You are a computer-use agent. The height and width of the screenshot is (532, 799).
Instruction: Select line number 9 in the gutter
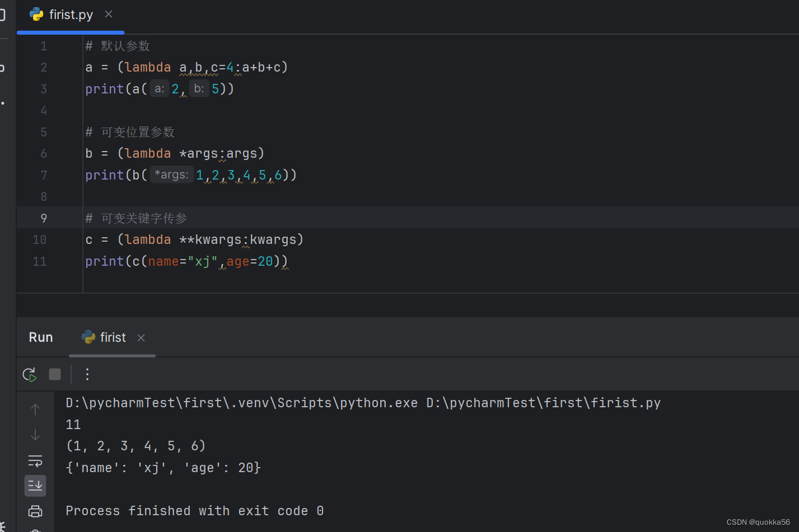click(44, 218)
